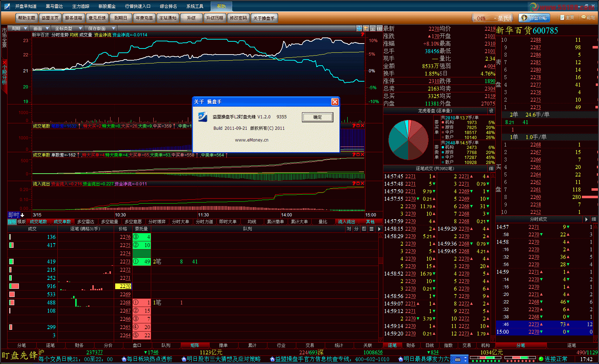The height and width of the screenshot is (364, 599).
Task: Select the 机构 tab under 逐笔成交 list
Action: click(486, 345)
